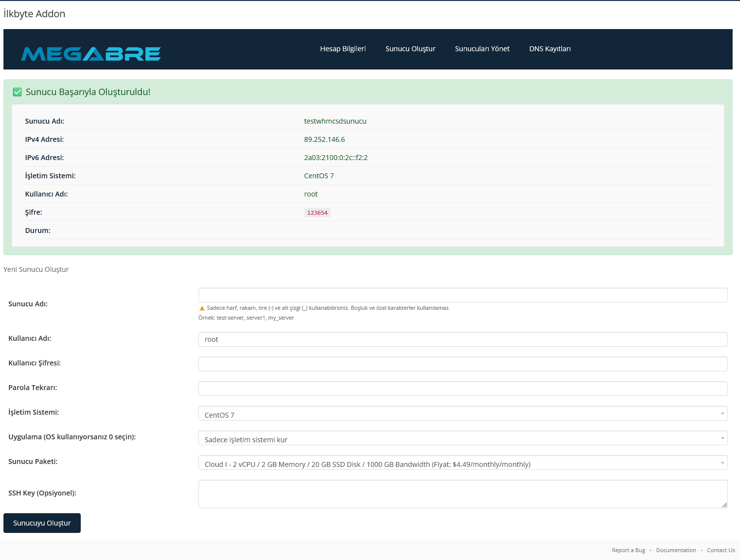Expand the Sunucu Paketi dropdown

(x=462, y=463)
